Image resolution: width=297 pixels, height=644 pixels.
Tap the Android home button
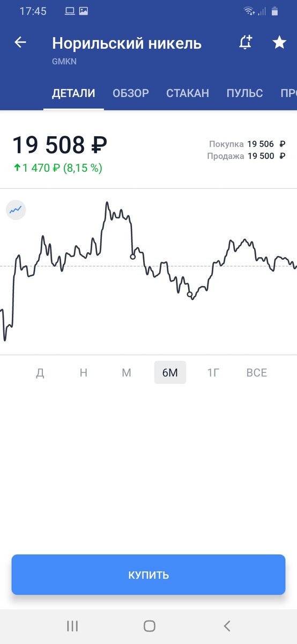pyautogui.click(x=150, y=626)
